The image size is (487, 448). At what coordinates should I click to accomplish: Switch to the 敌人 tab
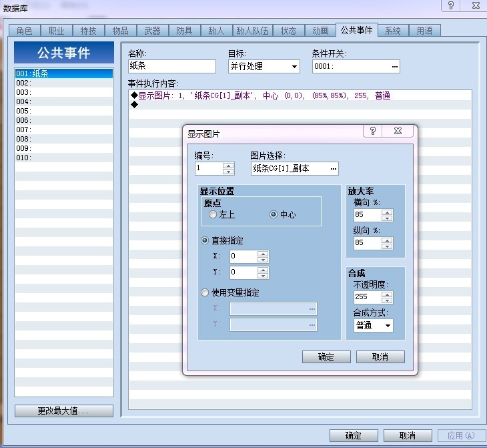(216, 31)
